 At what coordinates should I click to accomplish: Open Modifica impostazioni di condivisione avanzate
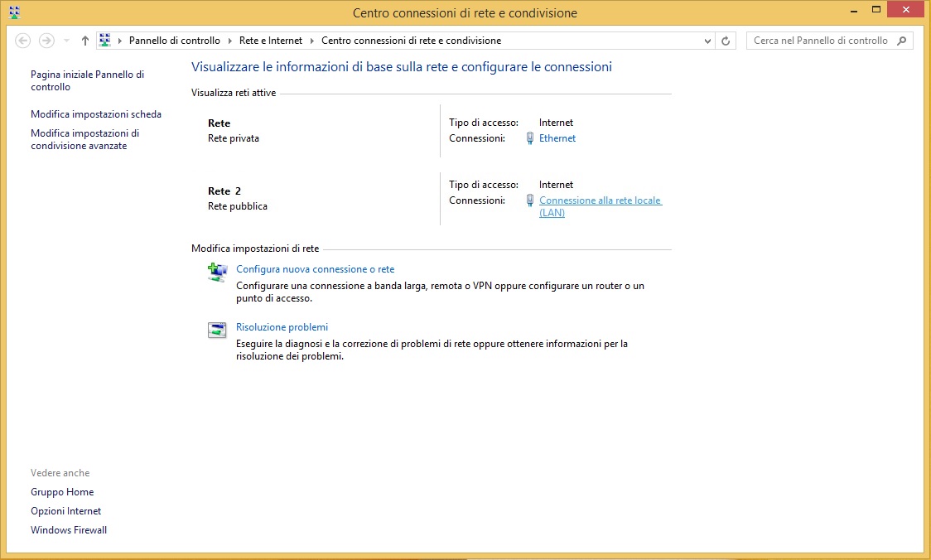92,138
